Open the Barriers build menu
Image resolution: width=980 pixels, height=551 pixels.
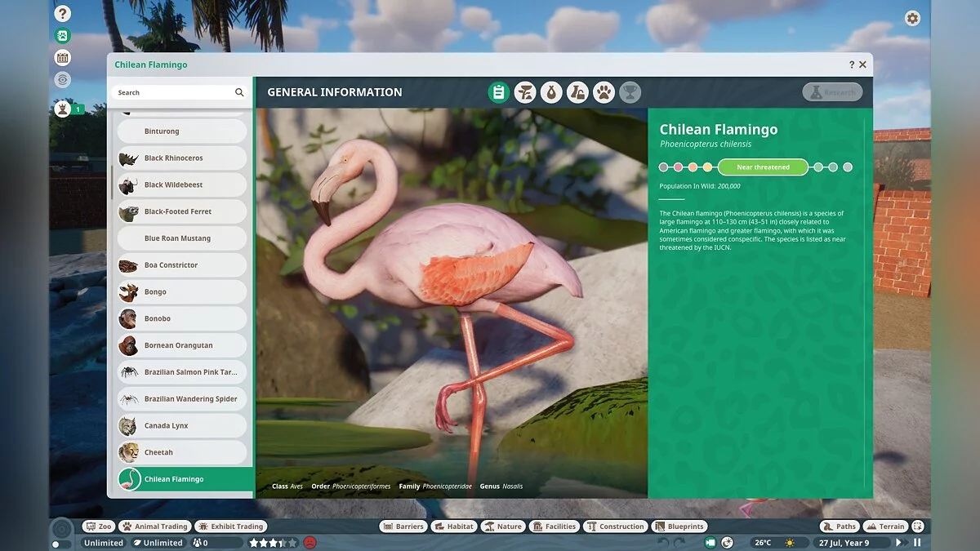click(x=403, y=526)
